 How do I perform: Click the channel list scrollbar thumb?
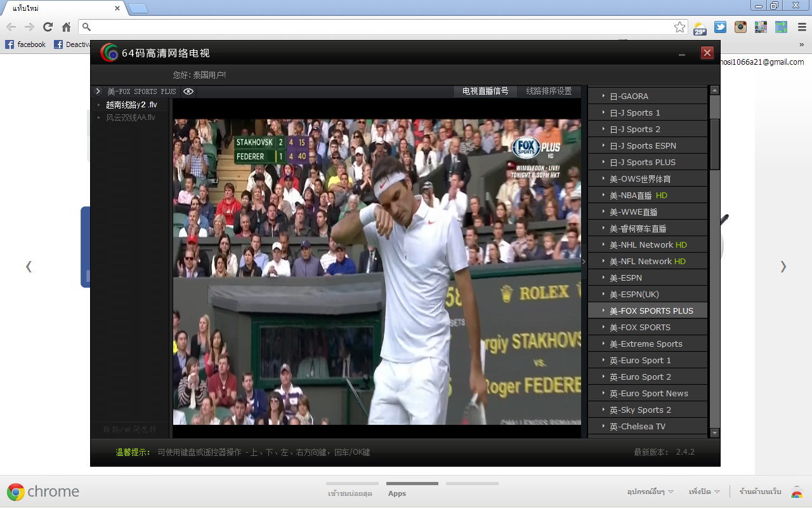[x=715, y=144]
